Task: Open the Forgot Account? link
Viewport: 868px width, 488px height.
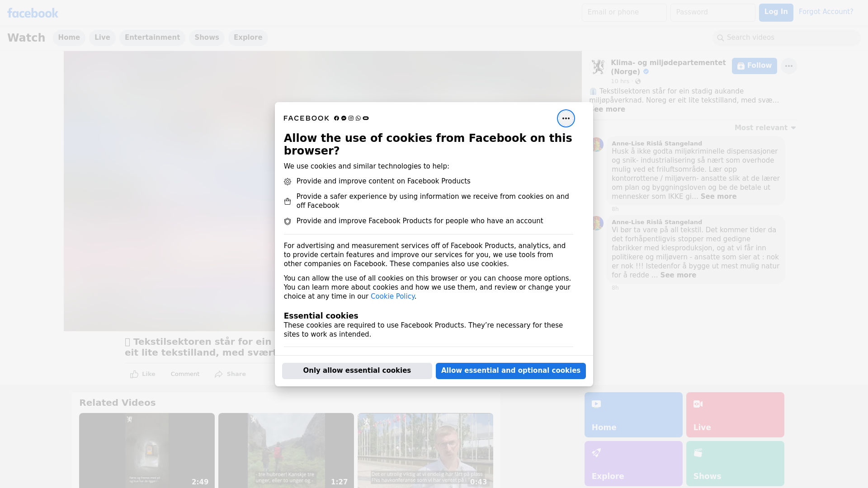Action: click(826, 12)
